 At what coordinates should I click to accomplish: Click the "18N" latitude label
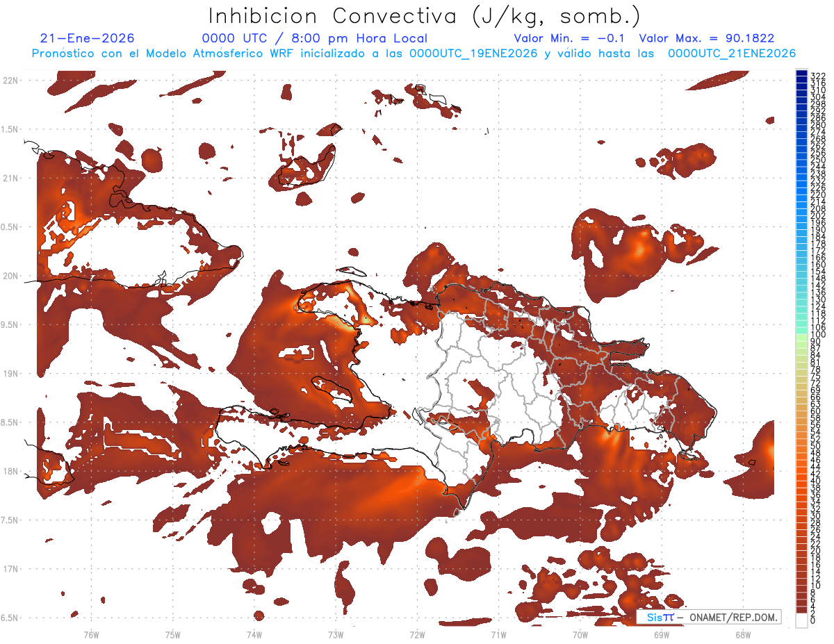coord(10,471)
